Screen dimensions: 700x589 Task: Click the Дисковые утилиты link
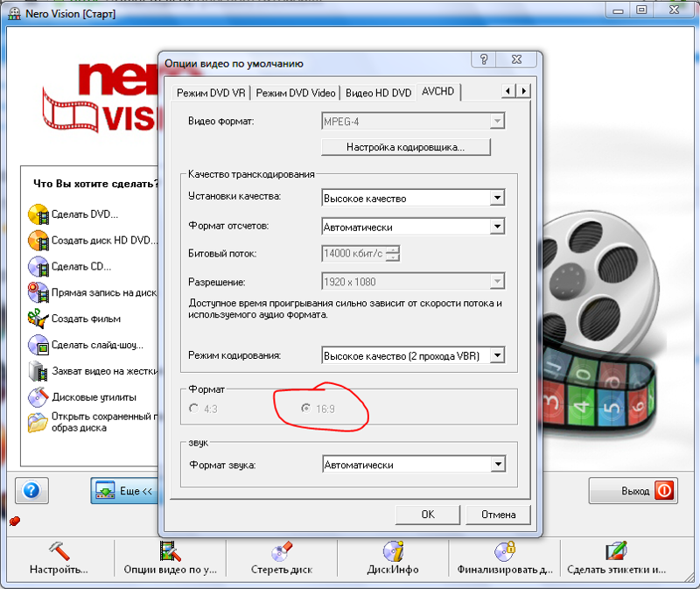point(94,397)
